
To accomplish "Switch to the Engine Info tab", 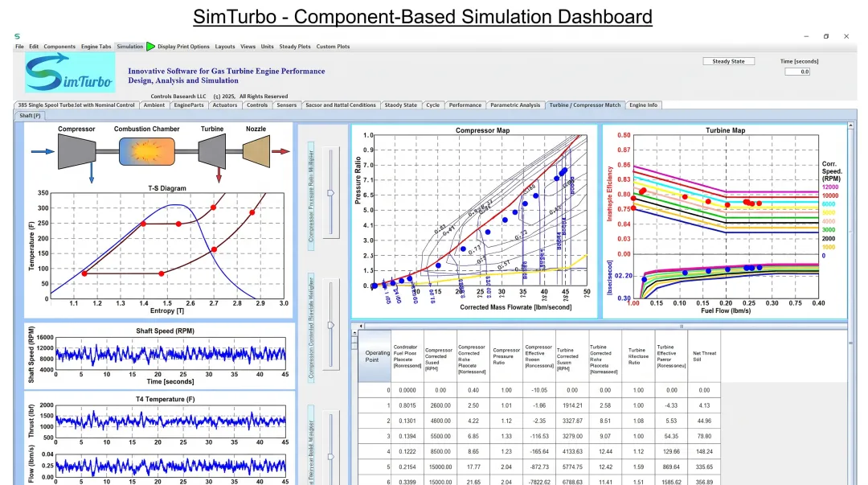I will click(643, 105).
